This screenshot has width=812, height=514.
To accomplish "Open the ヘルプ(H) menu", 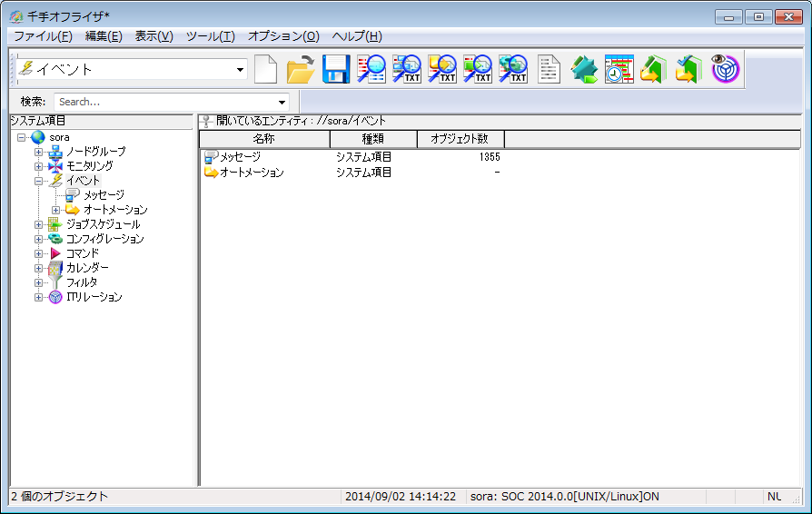I will [x=357, y=36].
